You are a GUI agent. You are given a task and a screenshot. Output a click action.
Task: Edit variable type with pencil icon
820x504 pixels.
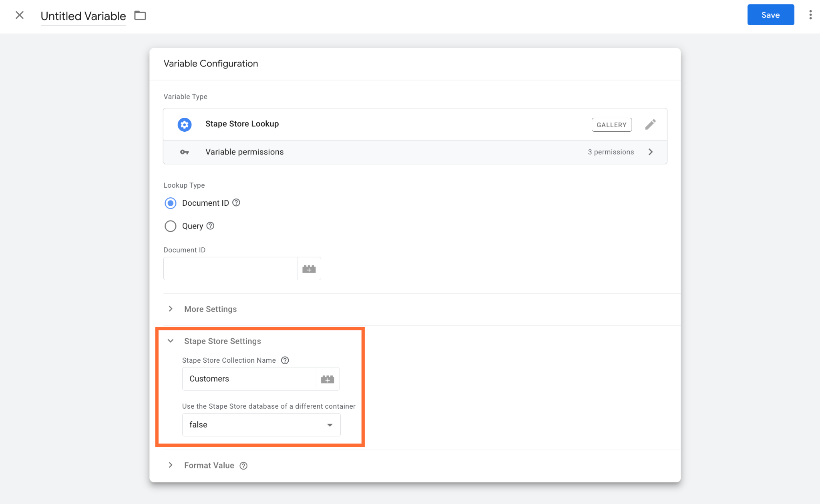click(650, 124)
